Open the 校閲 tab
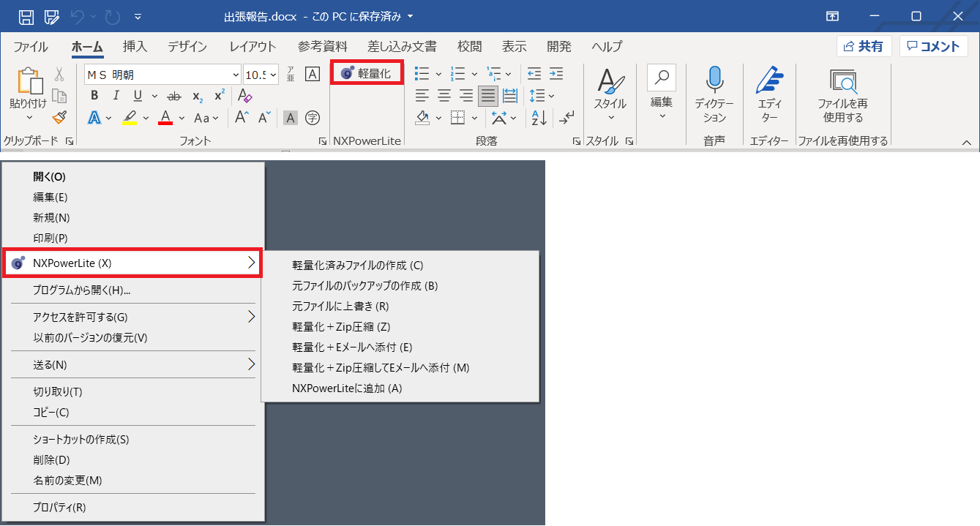980x526 pixels. tap(470, 47)
